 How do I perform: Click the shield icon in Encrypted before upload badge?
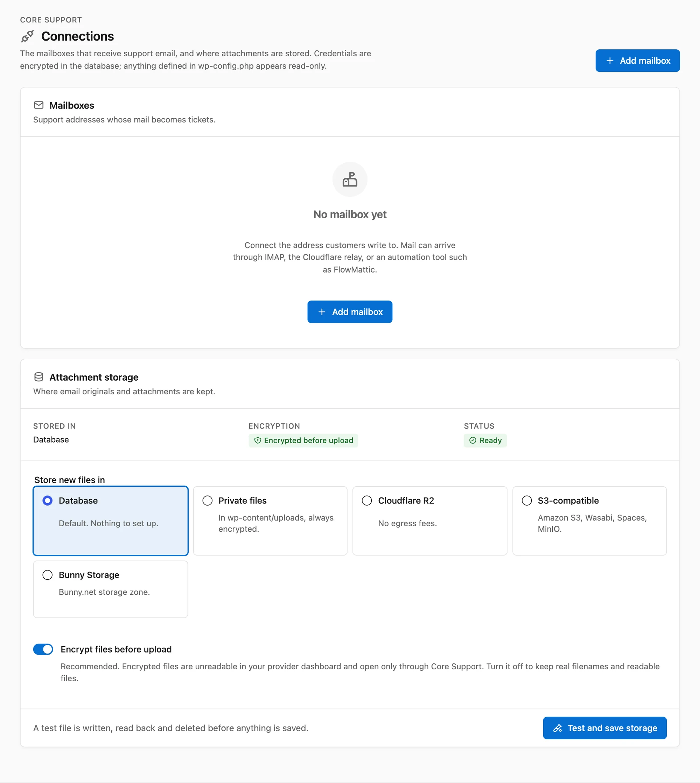pyautogui.click(x=258, y=440)
